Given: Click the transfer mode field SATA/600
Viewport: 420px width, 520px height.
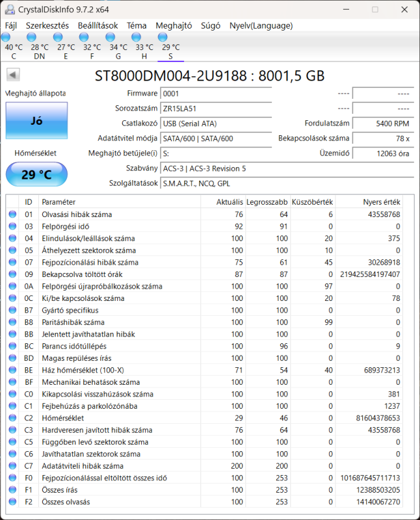Looking at the screenshot, I should 216,138.
